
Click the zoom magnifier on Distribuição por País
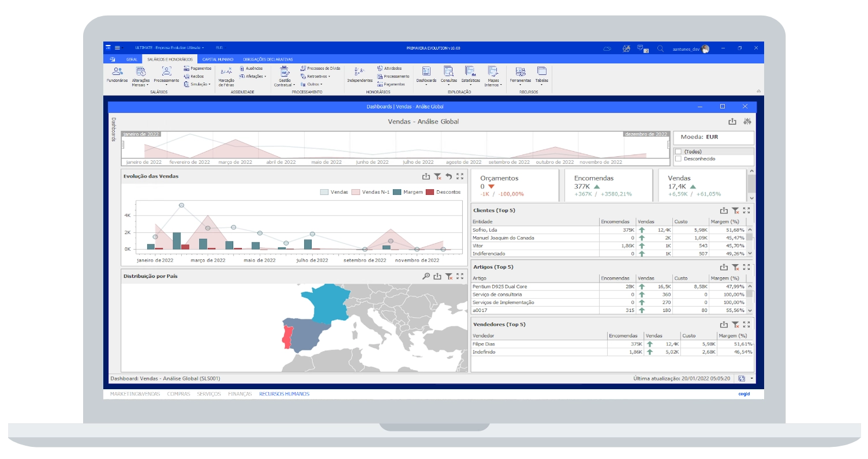pyautogui.click(x=426, y=276)
